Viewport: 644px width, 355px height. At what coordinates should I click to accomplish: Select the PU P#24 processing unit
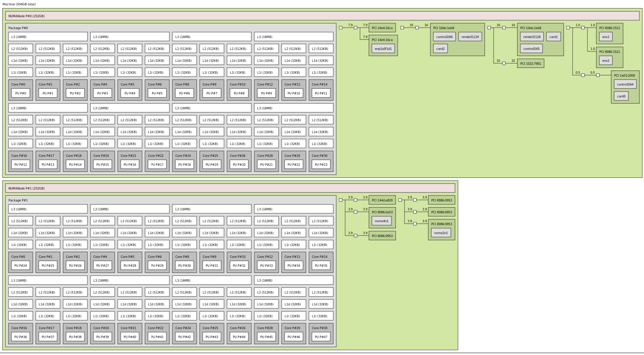(20, 266)
